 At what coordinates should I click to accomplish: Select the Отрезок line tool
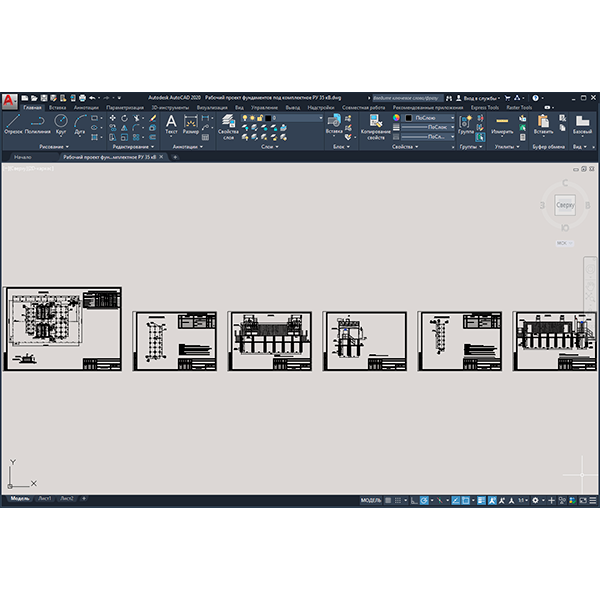pos(13,124)
